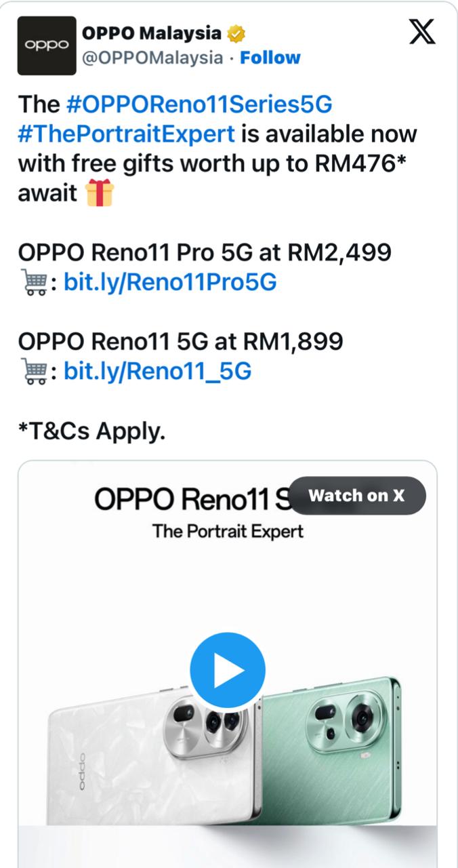Image resolution: width=458 pixels, height=868 pixels.
Task: Click the gold verified badge
Action: pos(236,33)
